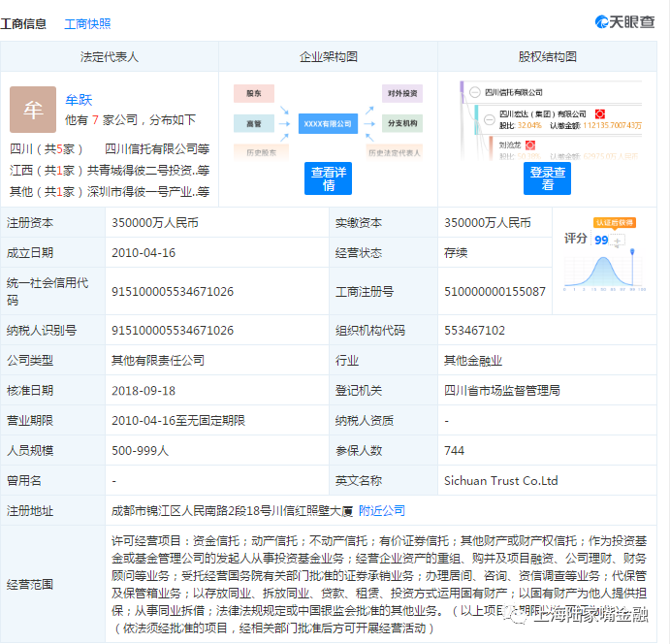Image resolution: width=670 pixels, height=644 pixels.
Task: Click 股东 box in structure diagram
Action: tap(254, 93)
